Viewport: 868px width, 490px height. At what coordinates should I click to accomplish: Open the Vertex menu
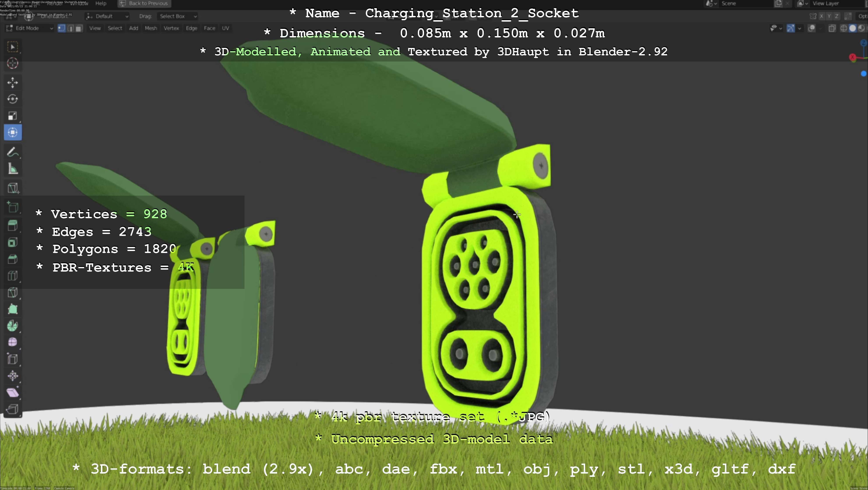pyautogui.click(x=171, y=28)
